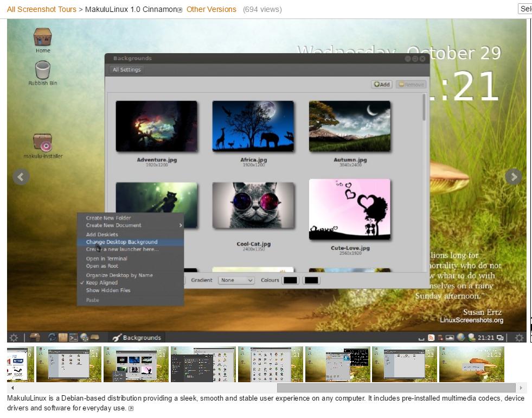Viewport: 532px width, 418px height.
Task: Click the RSS feed tray icon
Action: tap(431, 338)
